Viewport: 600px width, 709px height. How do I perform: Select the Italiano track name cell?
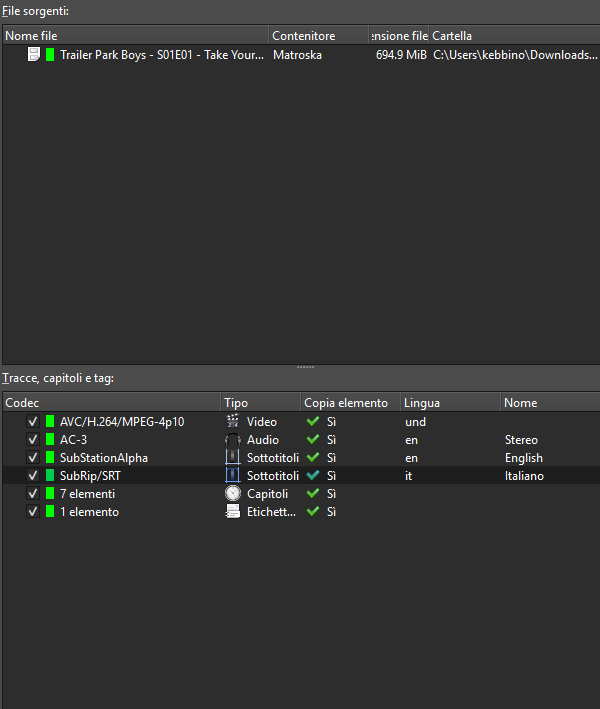524,476
